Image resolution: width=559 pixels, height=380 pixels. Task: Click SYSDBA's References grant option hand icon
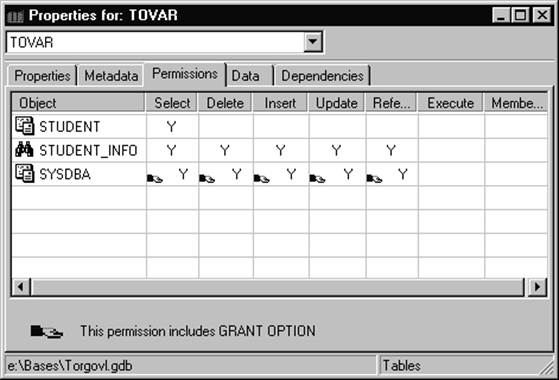pyautogui.click(x=374, y=178)
